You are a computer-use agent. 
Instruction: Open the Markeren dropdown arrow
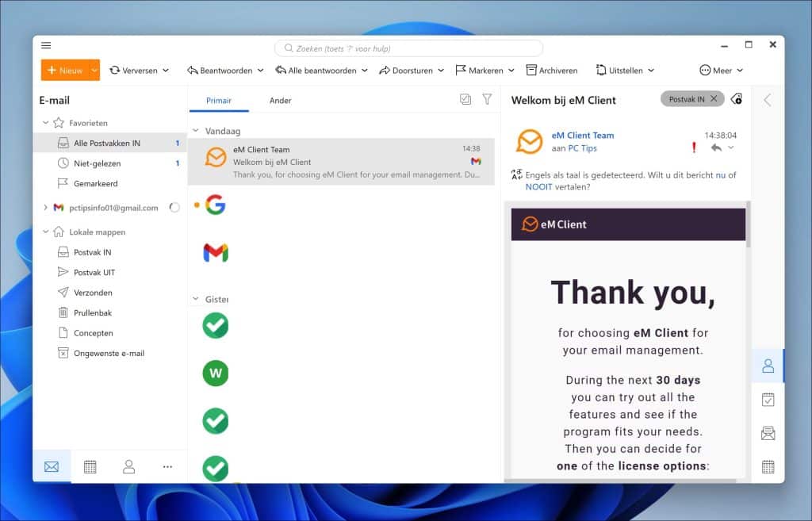(511, 70)
